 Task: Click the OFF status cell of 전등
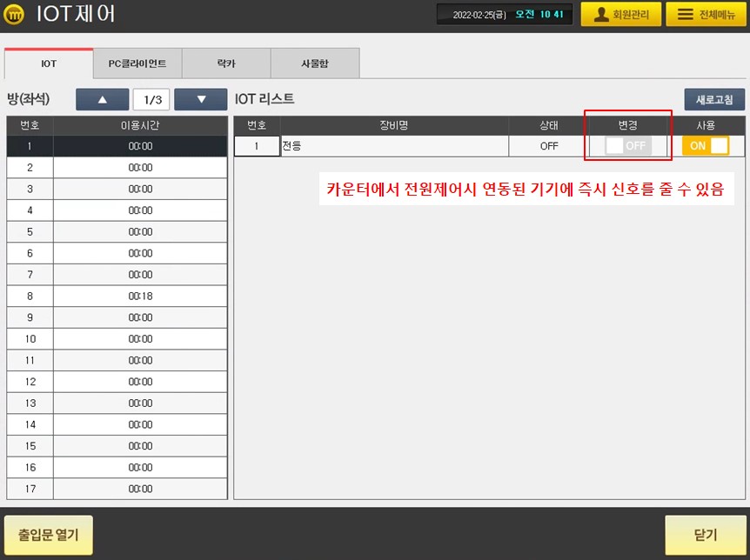549,146
